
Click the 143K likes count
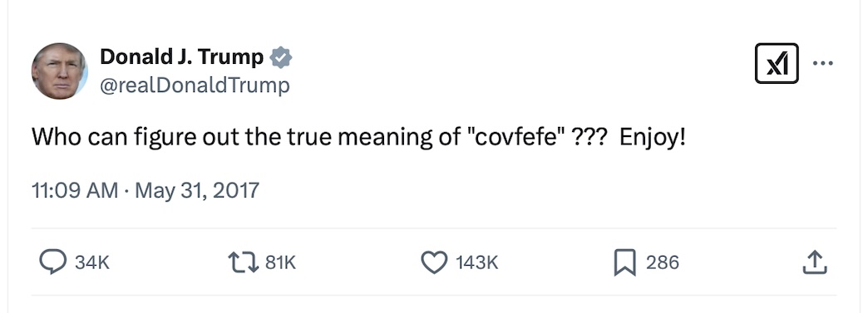click(x=476, y=262)
